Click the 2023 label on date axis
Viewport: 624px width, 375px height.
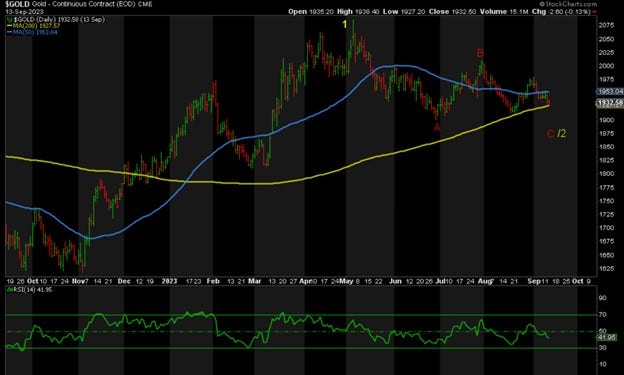click(169, 281)
